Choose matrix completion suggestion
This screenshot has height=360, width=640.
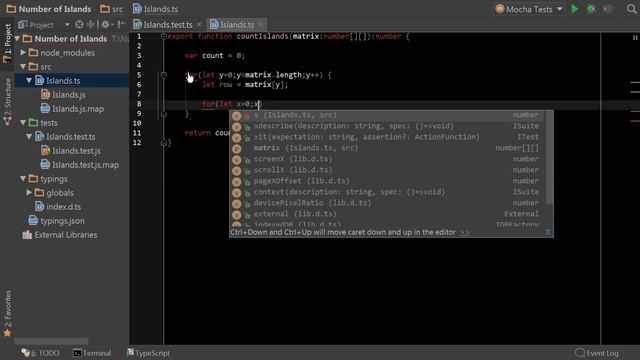[388, 148]
